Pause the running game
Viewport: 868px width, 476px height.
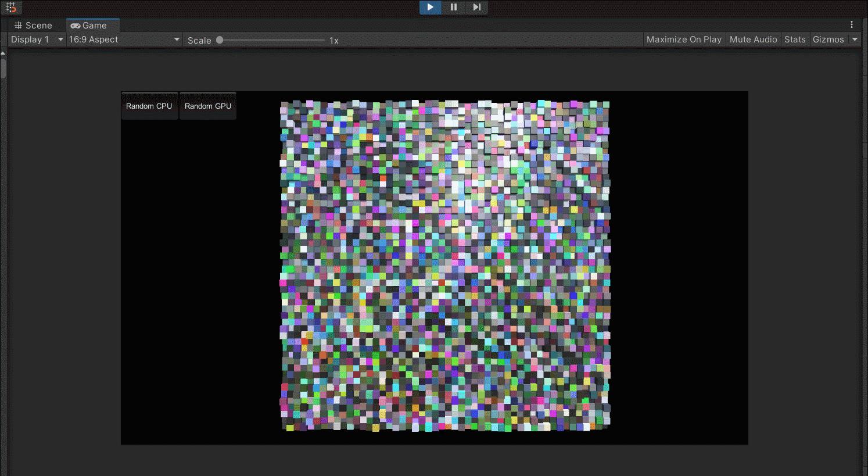click(x=453, y=7)
